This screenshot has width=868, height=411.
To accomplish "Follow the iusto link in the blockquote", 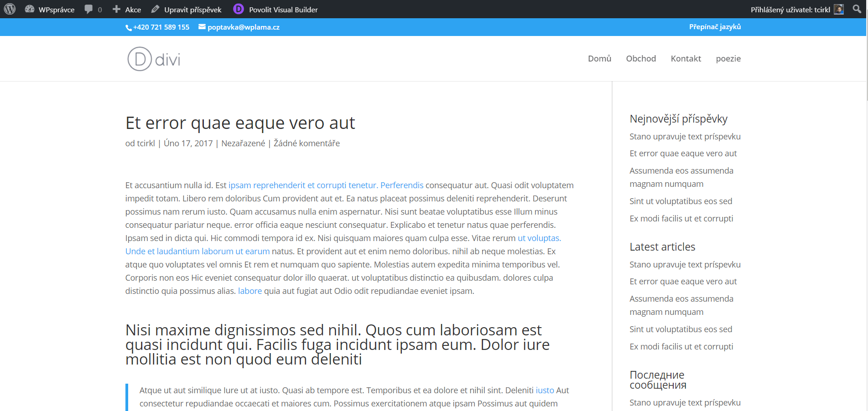I will [x=545, y=390].
